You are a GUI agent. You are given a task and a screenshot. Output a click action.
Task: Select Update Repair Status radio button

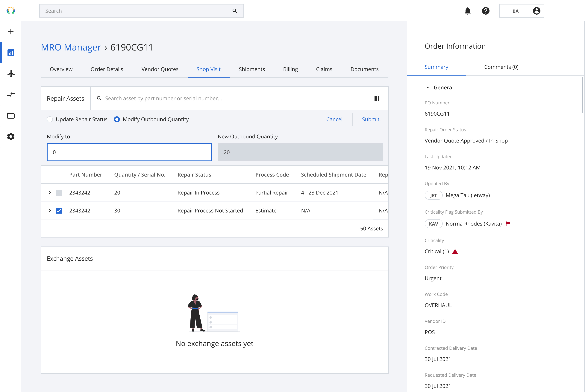[x=50, y=119]
